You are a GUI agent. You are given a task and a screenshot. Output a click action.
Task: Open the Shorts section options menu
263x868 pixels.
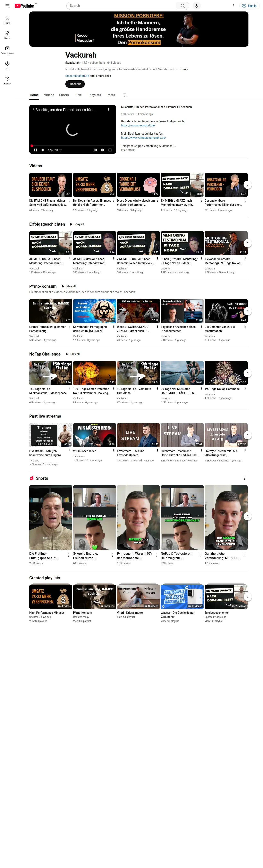(x=244, y=478)
